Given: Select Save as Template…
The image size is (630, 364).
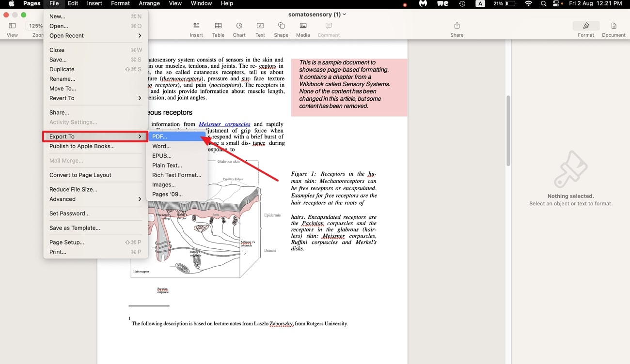Looking at the screenshot, I should click(x=95, y=228).
